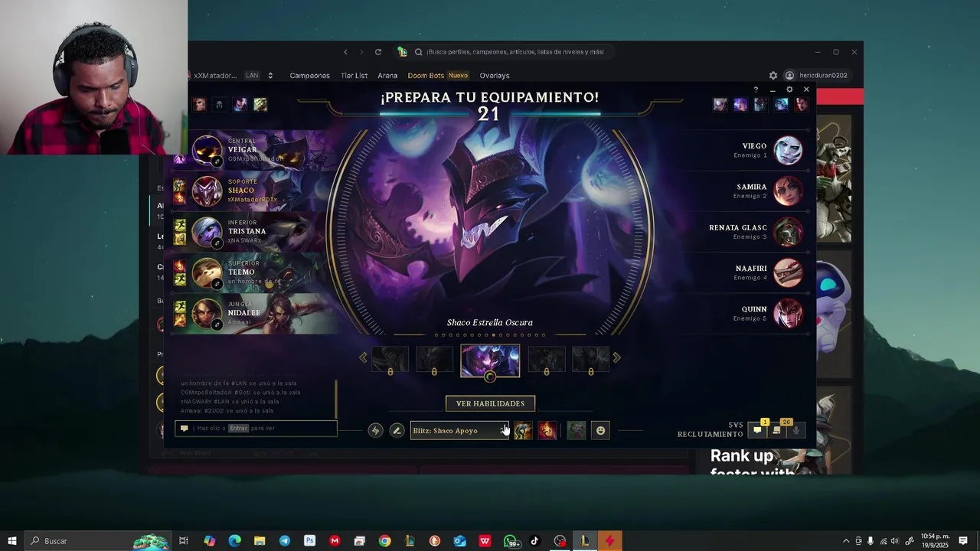
Task: Open the missions icon with badge 26
Action: (776, 430)
